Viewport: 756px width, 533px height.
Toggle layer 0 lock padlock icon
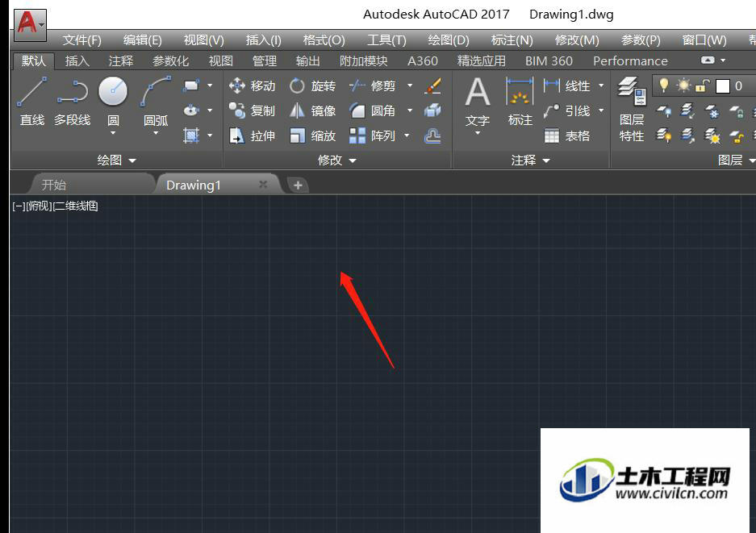(x=703, y=85)
